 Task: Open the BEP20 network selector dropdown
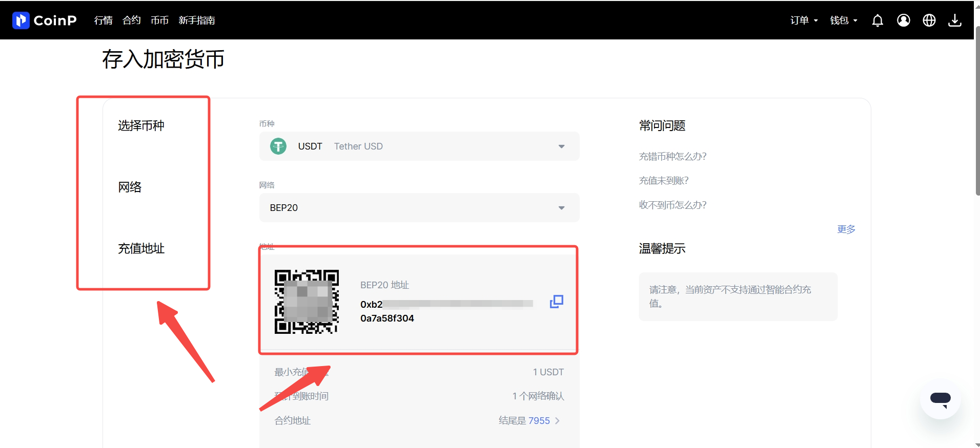pos(419,208)
